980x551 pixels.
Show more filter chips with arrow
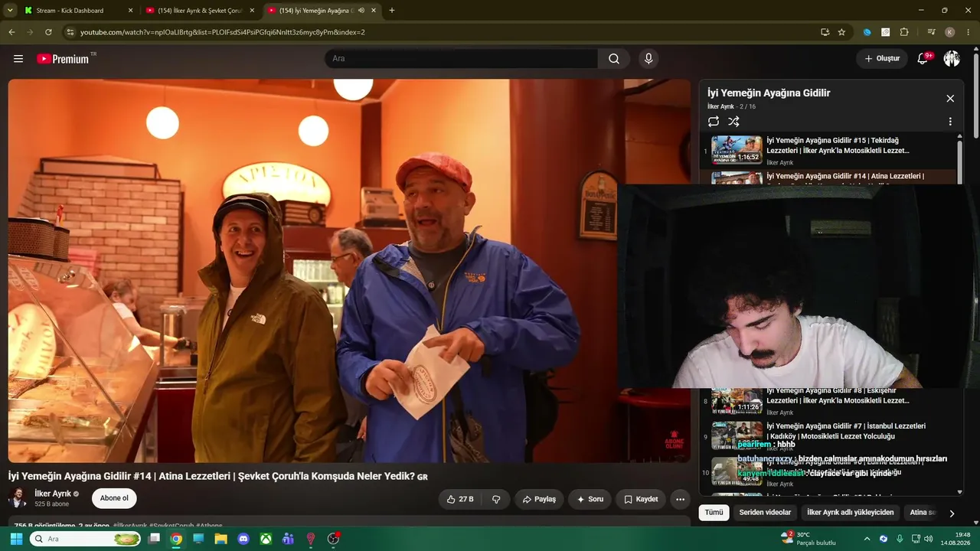(952, 513)
